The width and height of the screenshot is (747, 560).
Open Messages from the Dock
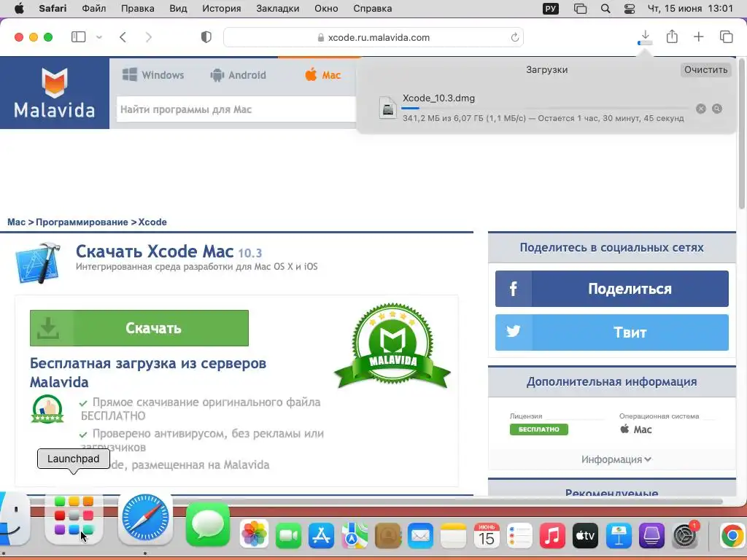[208, 524]
